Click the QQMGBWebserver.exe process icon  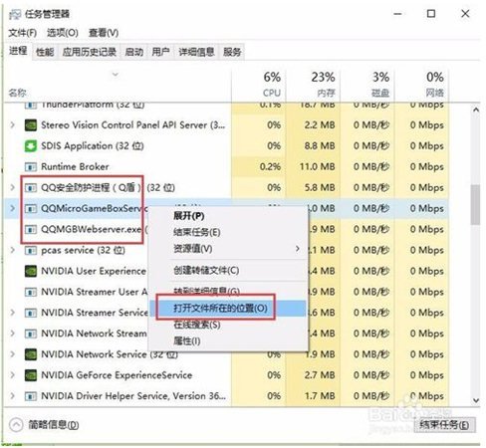click(x=31, y=230)
